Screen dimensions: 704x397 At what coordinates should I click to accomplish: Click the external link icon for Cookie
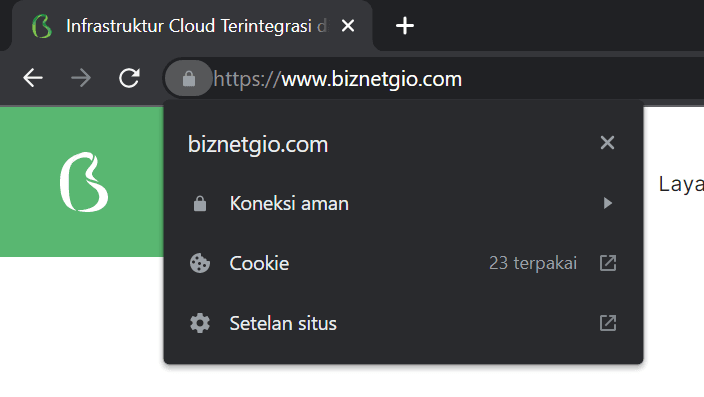click(x=608, y=263)
